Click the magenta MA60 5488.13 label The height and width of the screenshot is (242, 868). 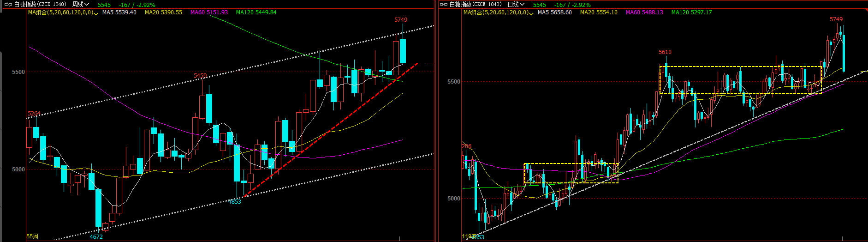click(644, 12)
